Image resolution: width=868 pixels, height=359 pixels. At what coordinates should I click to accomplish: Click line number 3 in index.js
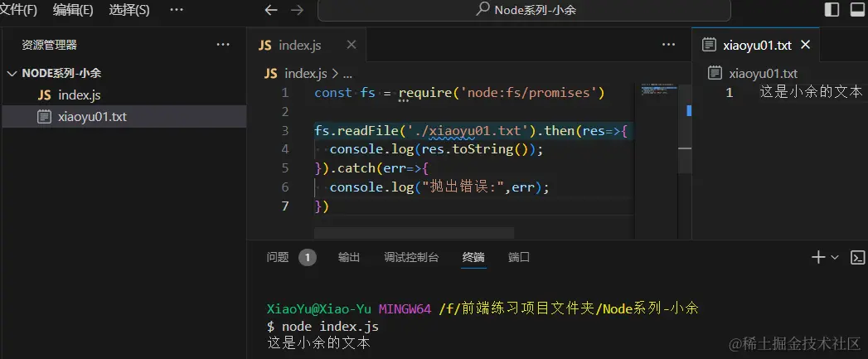(x=285, y=131)
